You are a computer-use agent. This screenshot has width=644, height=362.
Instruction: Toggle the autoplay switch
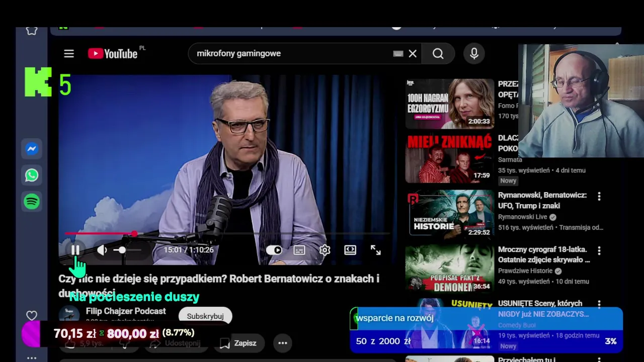click(x=274, y=250)
